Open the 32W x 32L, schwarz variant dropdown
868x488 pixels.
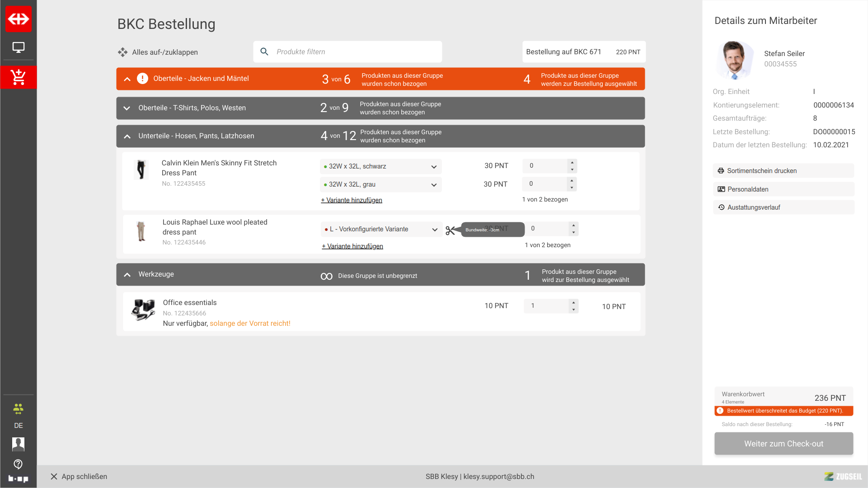point(380,166)
